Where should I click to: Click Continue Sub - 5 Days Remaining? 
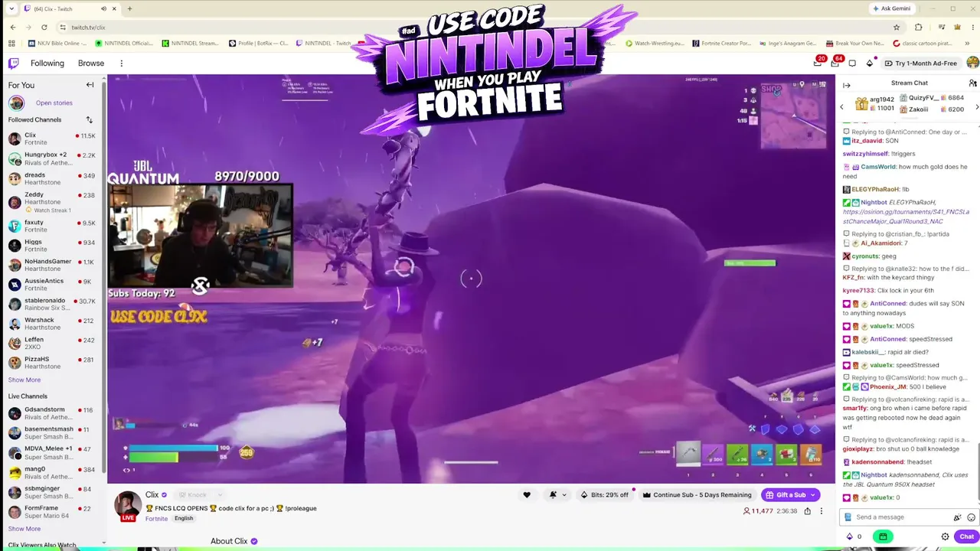[x=697, y=495]
